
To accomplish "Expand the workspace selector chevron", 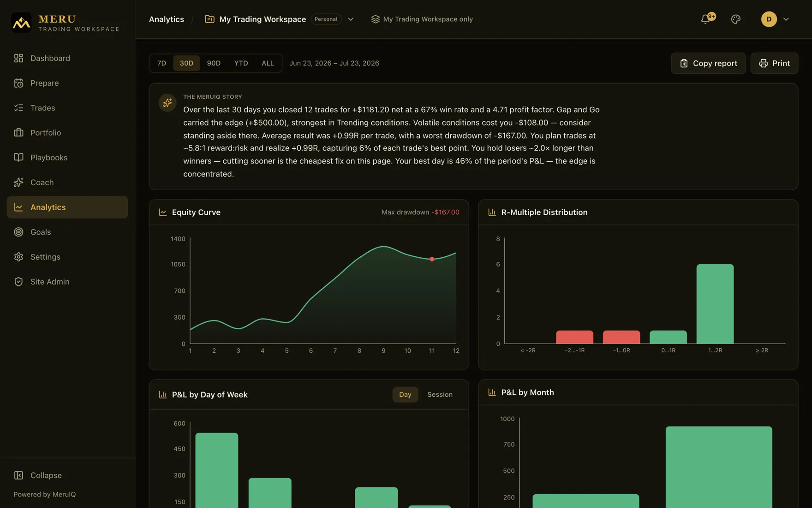I will (351, 19).
